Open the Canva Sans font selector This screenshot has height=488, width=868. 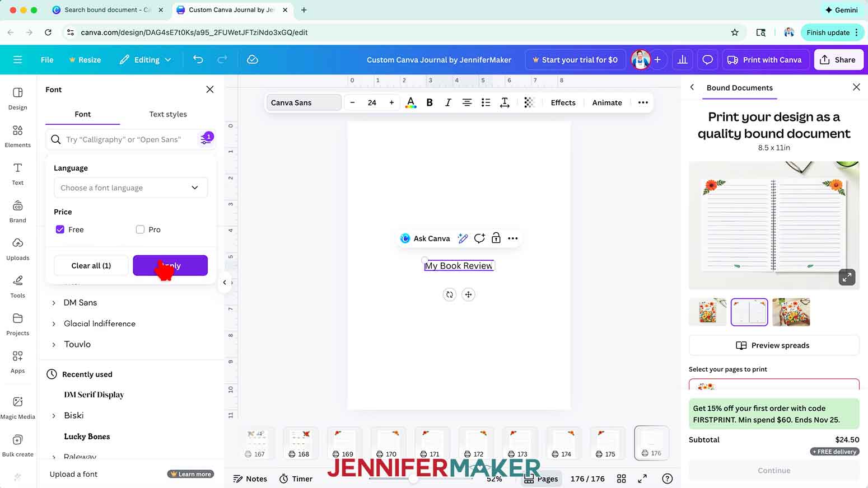304,102
